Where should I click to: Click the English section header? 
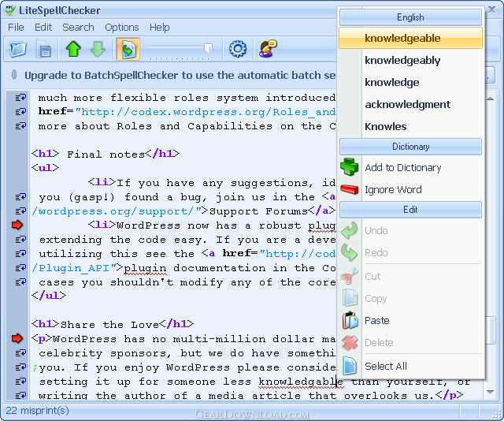point(410,17)
